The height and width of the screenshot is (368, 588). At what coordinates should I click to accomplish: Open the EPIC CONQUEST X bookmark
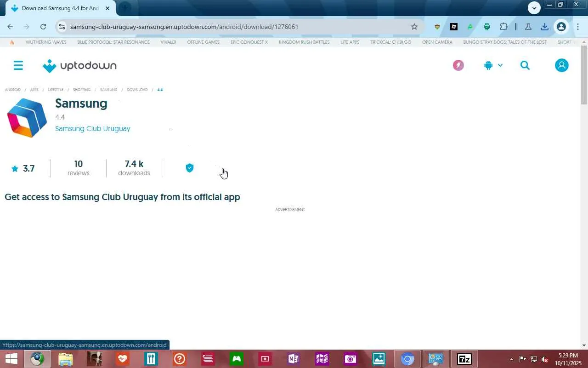(x=249, y=42)
